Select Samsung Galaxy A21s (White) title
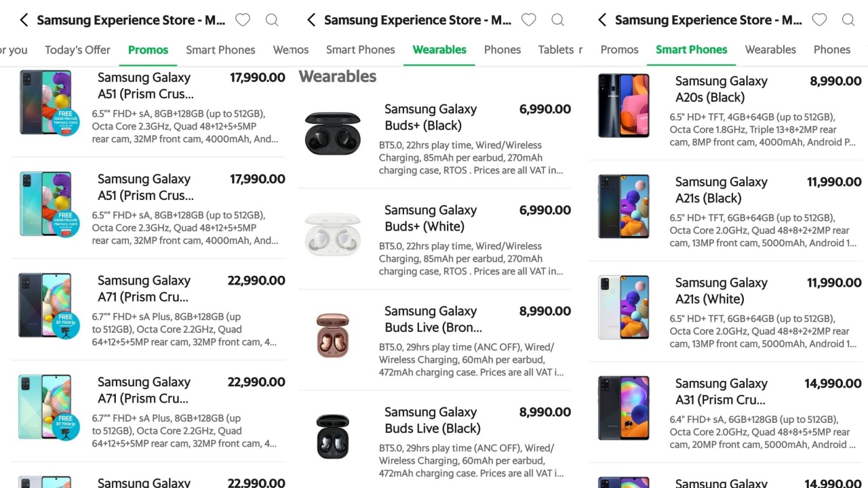This screenshot has width=868, height=488. tap(721, 291)
